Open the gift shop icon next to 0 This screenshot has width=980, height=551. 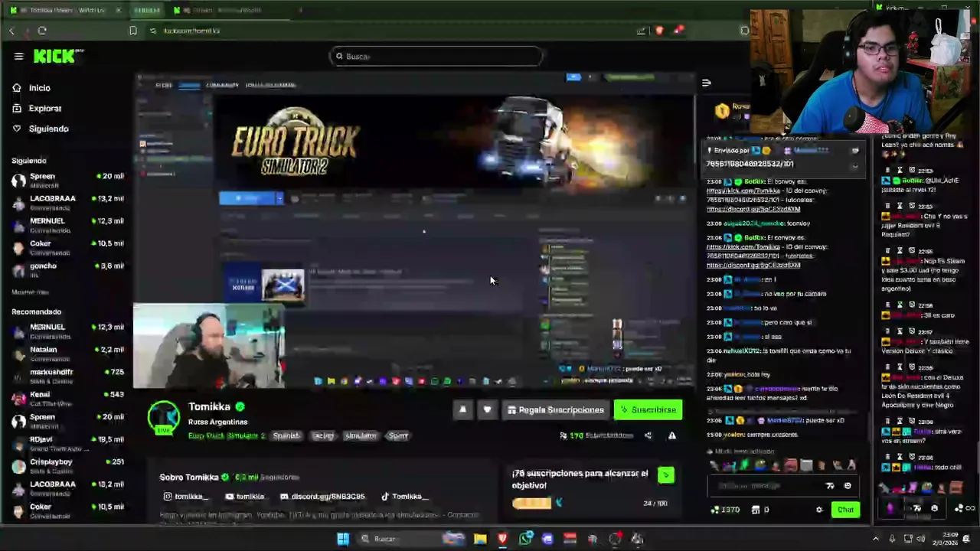pos(756,510)
